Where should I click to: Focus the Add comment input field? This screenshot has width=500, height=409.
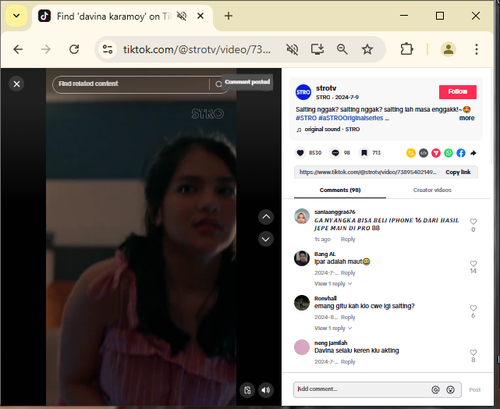[x=361, y=389]
